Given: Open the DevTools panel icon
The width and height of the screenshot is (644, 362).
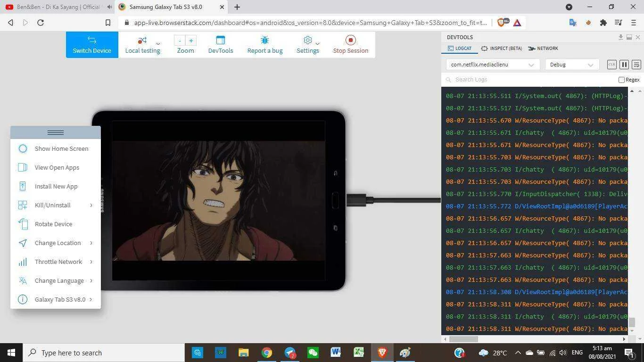Looking at the screenshot, I should click(x=221, y=41).
